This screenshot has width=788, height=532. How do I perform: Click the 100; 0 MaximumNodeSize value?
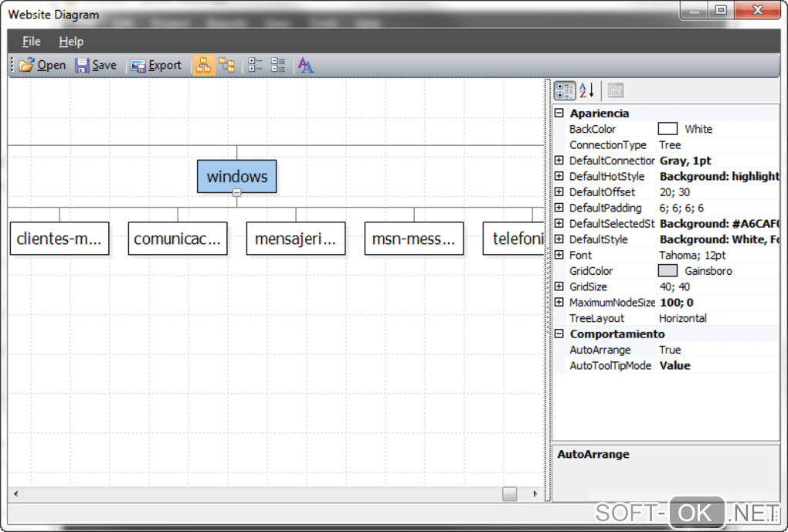(x=677, y=303)
